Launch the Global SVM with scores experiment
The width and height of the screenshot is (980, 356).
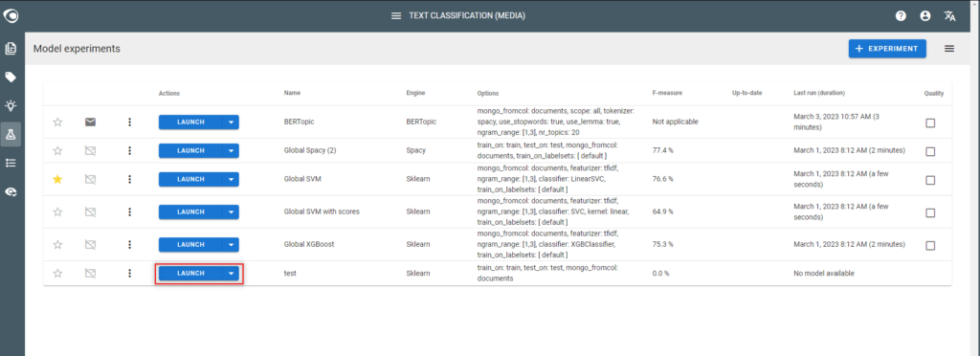point(190,212)
